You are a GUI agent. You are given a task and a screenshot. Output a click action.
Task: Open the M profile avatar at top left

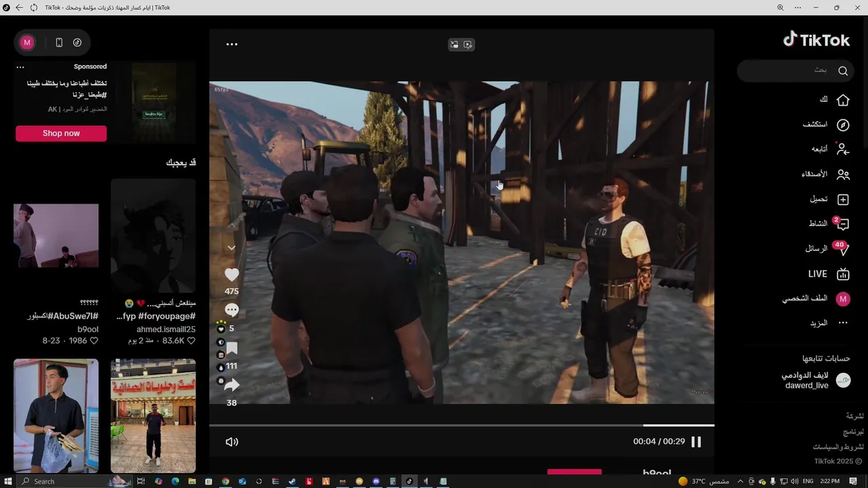click(x=27, y=43)
